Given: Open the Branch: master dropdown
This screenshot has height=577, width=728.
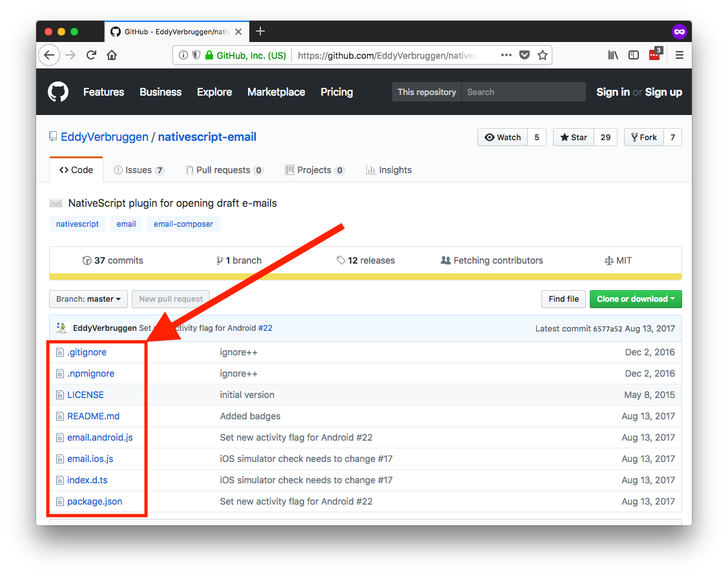Looking at the screenshot, I should click(88, 299).
